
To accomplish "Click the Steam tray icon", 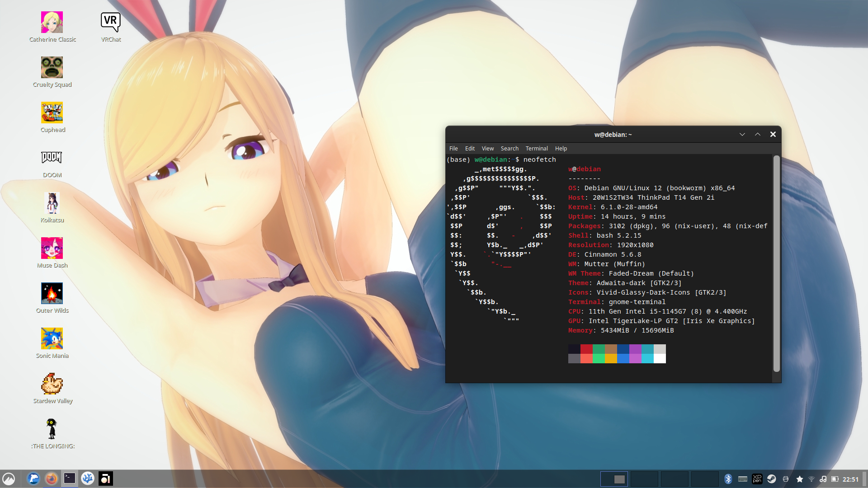I will coord(772,479).
